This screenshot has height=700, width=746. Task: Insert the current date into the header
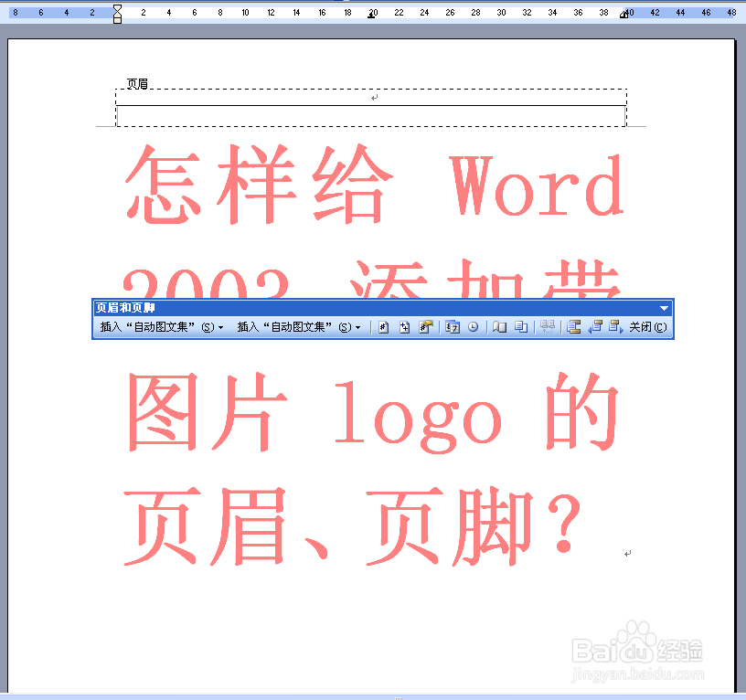tap(451, 326)
